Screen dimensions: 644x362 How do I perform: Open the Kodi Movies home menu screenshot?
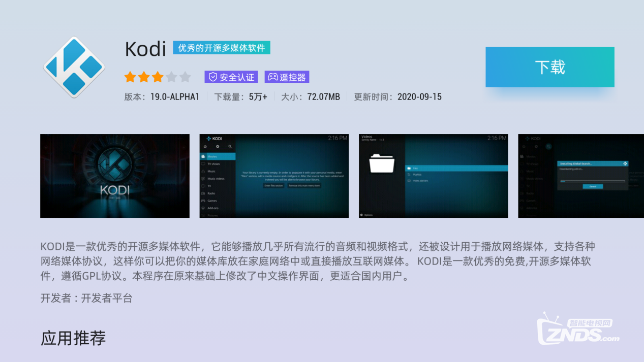(274, 176)
